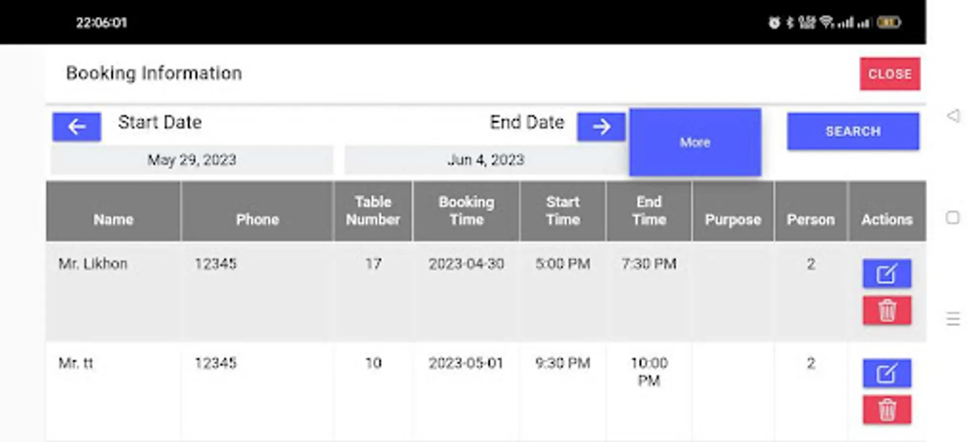The height and width of the screenshot is (442, 980).
Task: Tap Android home square button
Action: coord(952,218)
